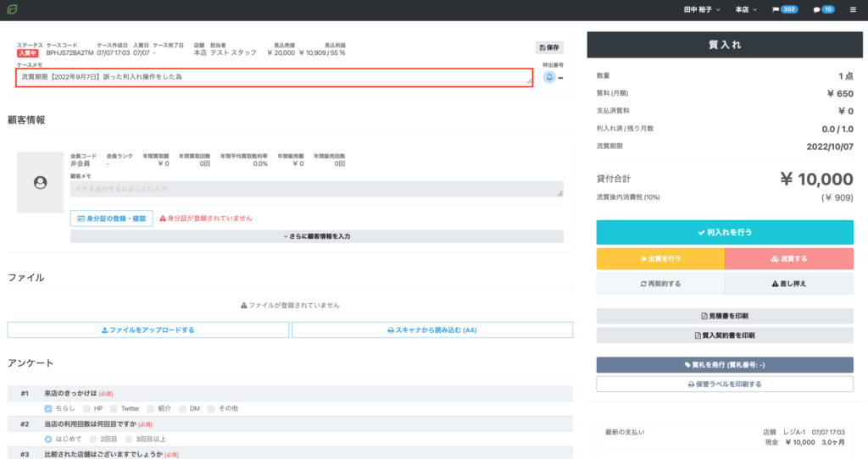Select the はじめて radio button

point(48,439)
